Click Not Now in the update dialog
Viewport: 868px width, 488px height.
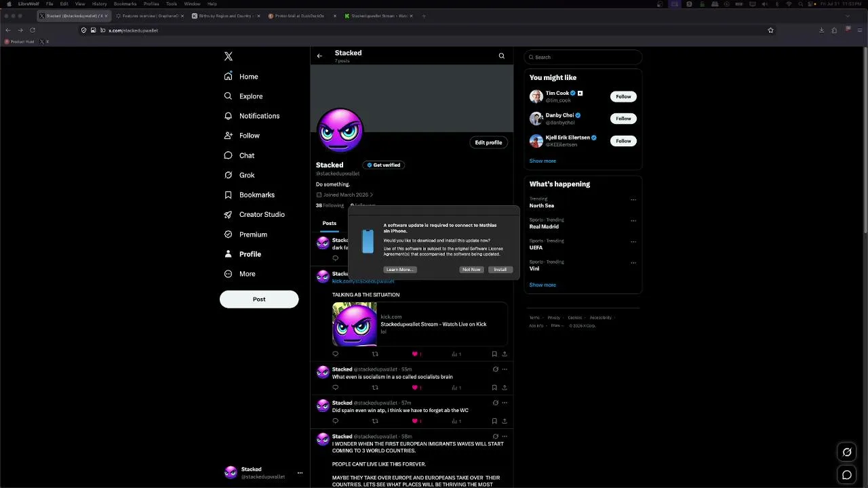(471, 270)
